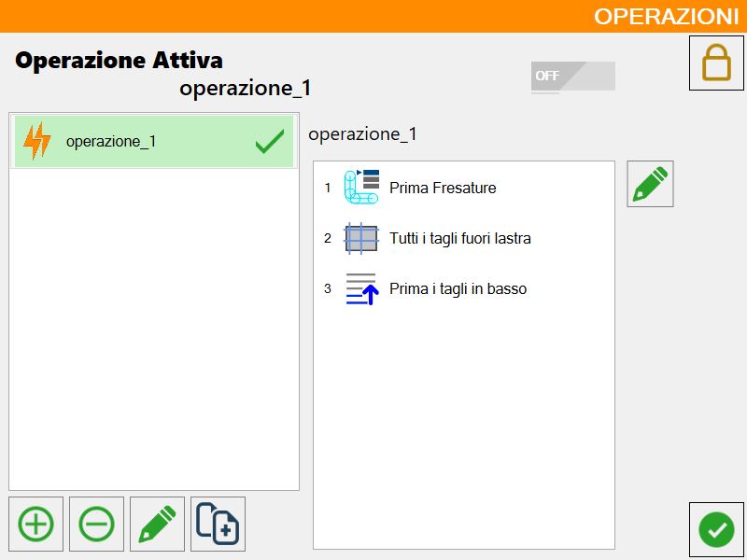Select the Tutti i tagli fuori lastra icon
Image resolution: width=747 pixels, height=560 pixels.
[361, 238]
